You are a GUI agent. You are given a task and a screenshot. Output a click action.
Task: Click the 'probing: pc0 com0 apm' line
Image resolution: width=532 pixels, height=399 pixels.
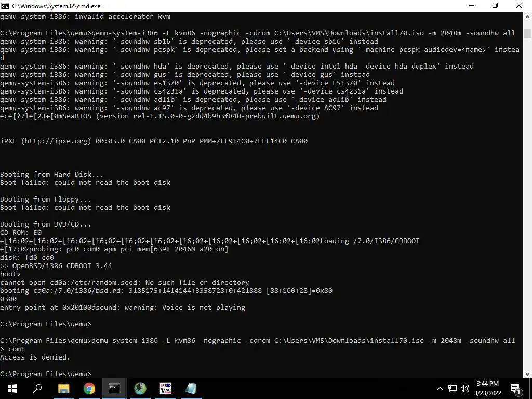click(114, 249)
